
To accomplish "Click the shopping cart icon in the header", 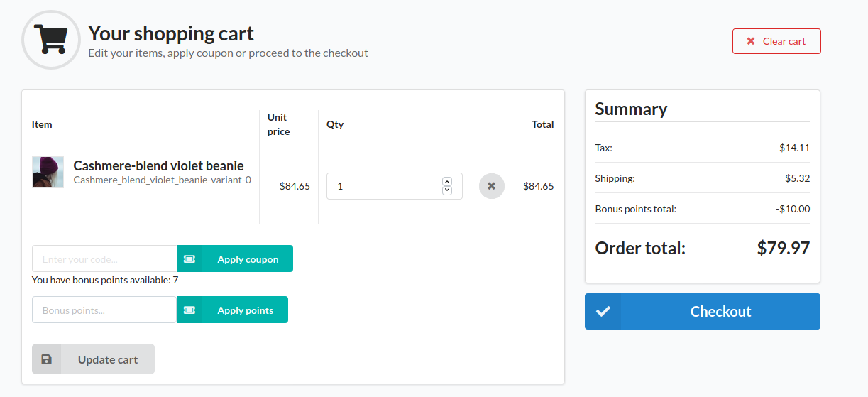I will 50,39.
